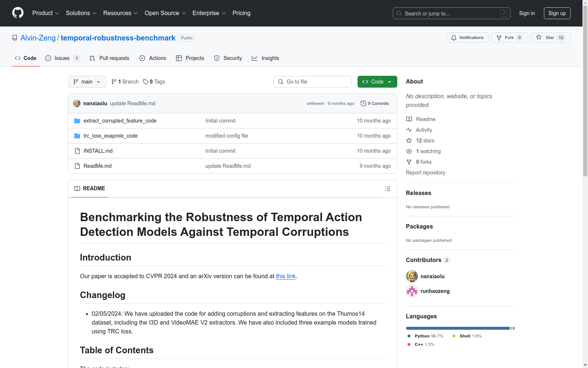
Task: Open README outline list icon
Action: click(387, 189)
